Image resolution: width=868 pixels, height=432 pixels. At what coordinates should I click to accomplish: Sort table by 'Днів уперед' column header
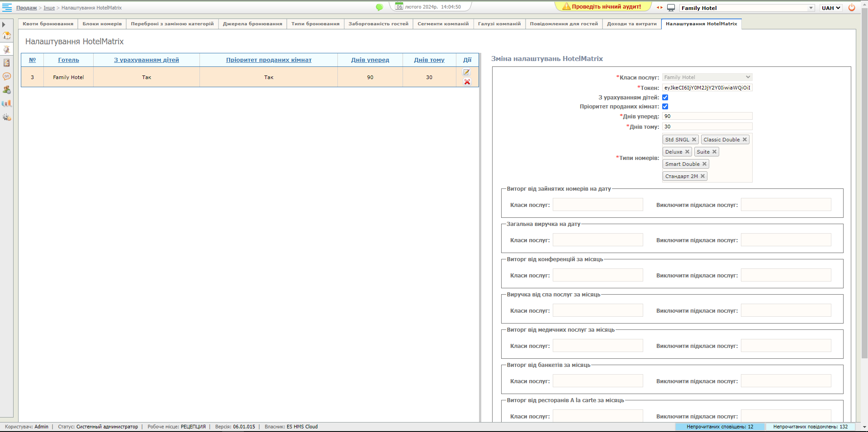pyautogui.click(x=370, y=60)
